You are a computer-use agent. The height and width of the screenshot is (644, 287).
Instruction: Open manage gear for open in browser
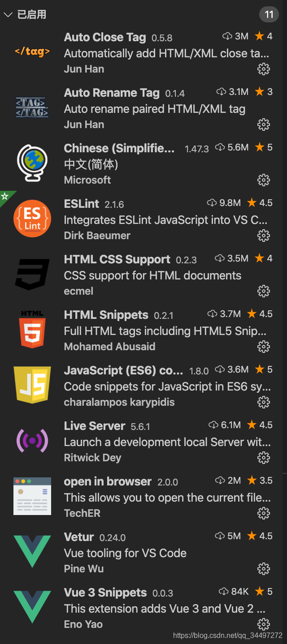[x=264, y=513]
